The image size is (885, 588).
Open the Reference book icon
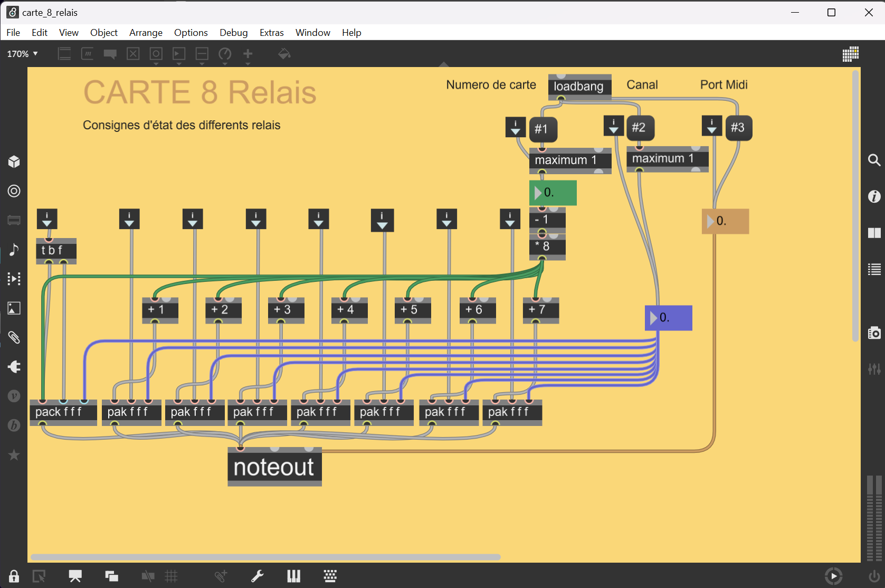coord(874,233)
